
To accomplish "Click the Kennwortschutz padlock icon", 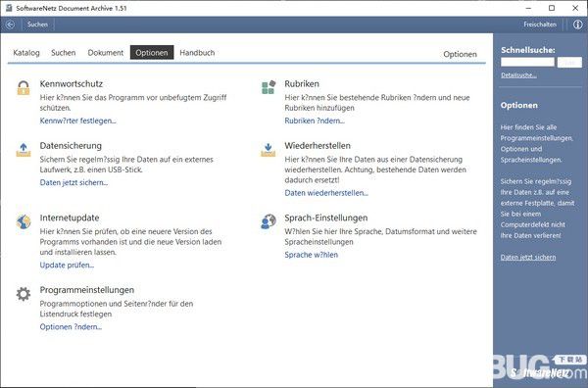I will [24, 88].
